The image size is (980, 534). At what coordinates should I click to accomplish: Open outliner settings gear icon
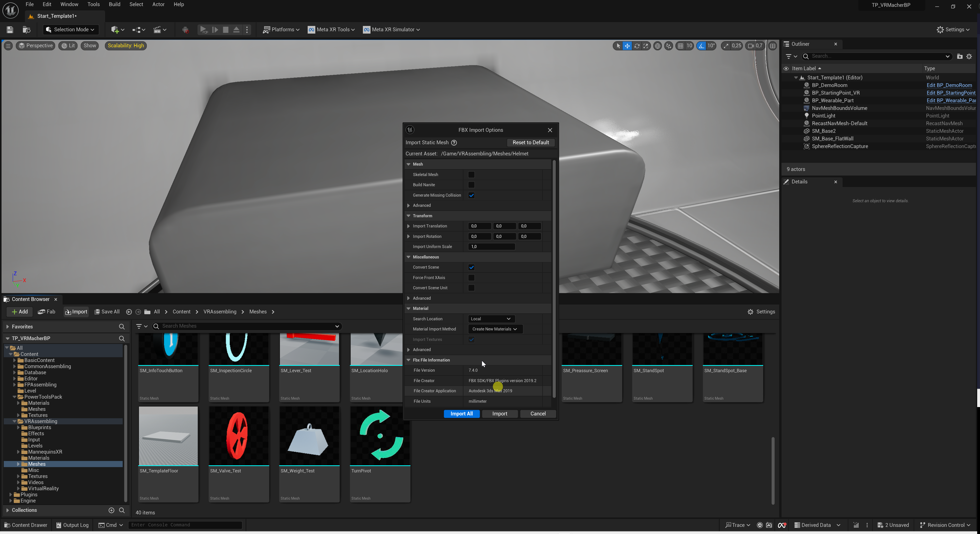click(x=969, y=56)
